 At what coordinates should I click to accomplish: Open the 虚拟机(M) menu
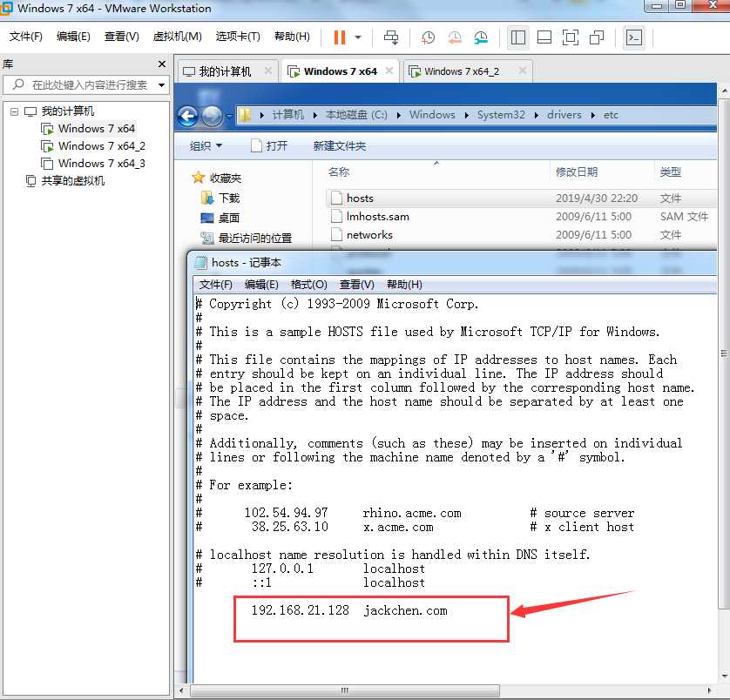(178, 37)
